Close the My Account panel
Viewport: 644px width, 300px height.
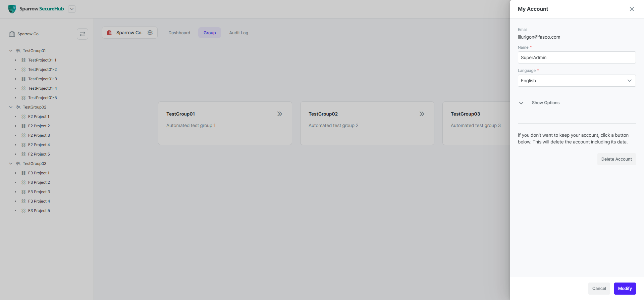(x=632, y=9)
